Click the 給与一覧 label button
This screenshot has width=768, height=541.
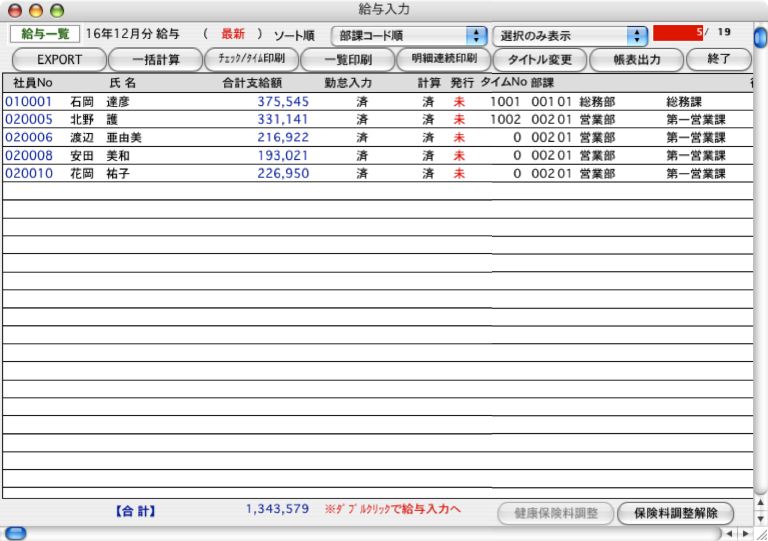[45, 34]
